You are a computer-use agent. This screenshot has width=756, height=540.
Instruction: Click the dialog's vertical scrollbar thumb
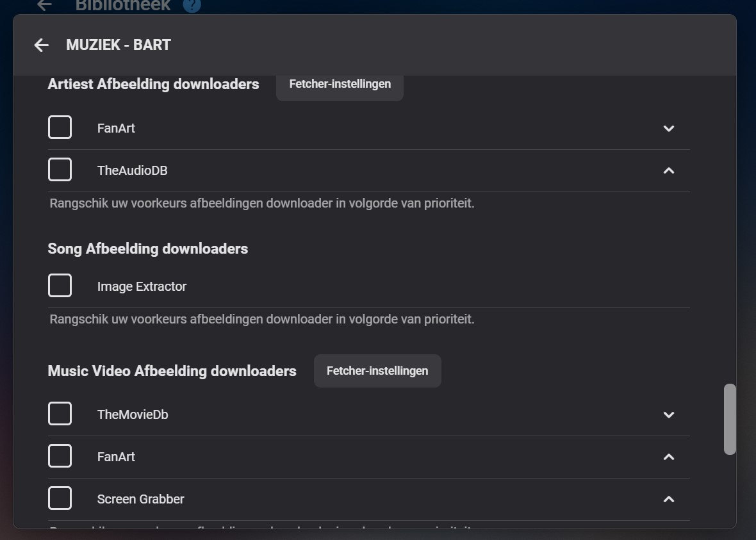730,419
